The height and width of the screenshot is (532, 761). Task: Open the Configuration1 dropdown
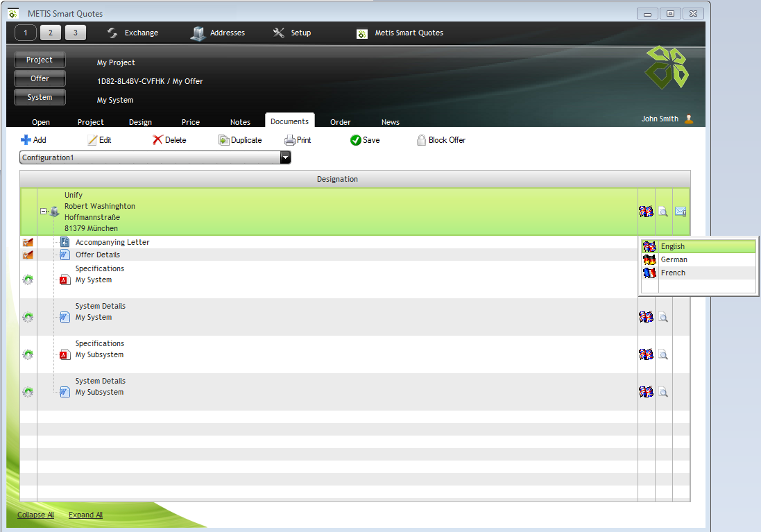point(285,157)
